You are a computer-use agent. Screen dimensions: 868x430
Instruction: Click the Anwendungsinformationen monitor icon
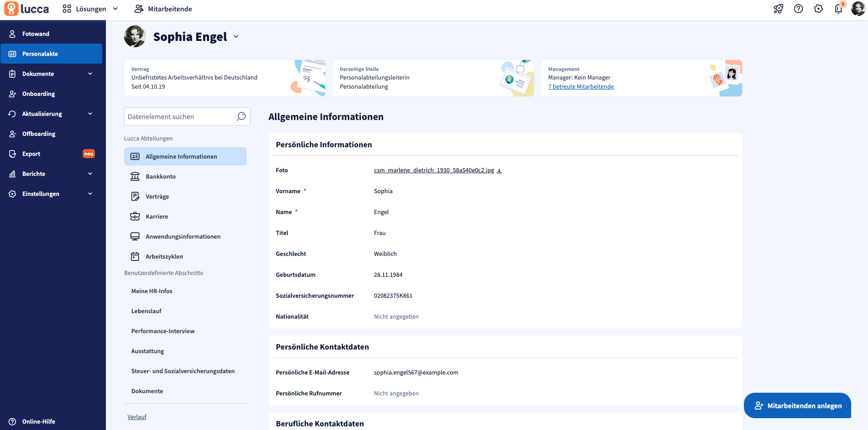(x=135, y=236)
